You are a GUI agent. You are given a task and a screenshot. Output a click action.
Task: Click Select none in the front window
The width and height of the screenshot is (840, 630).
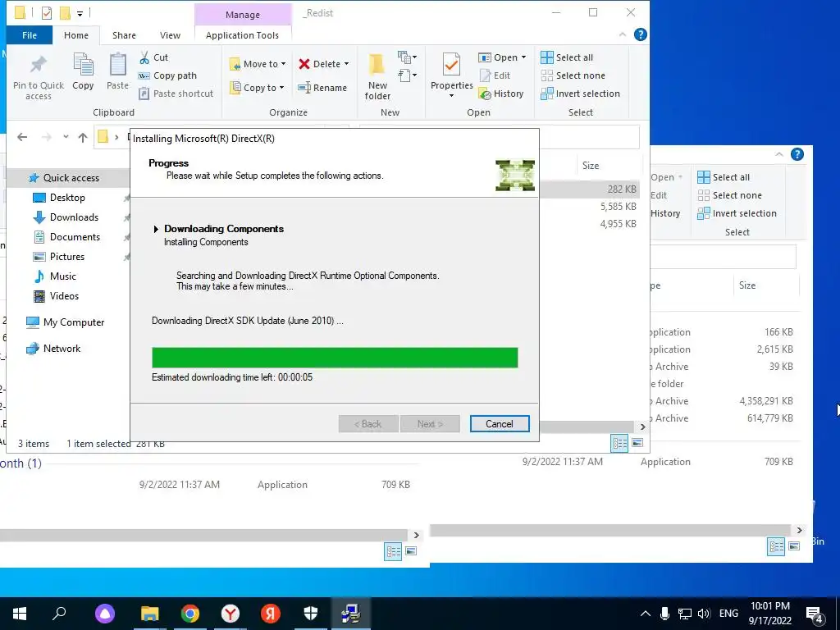coord(573,75)
